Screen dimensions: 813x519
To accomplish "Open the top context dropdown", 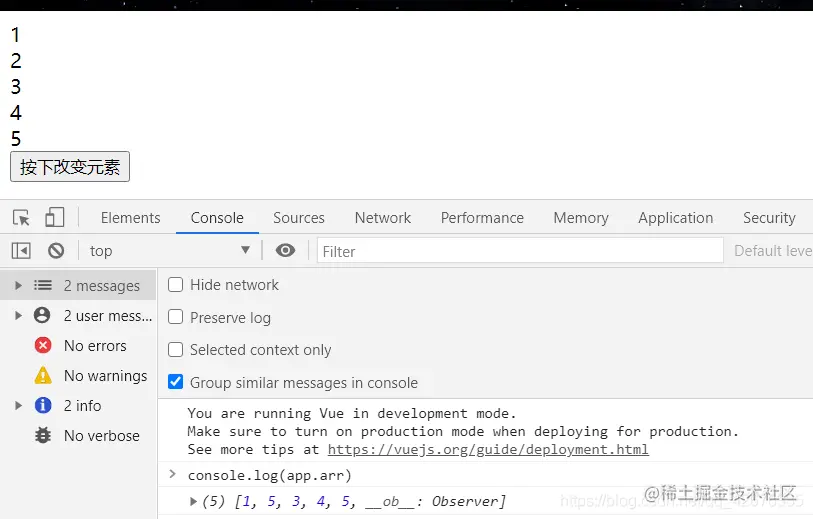I will (x=170, y=251).
